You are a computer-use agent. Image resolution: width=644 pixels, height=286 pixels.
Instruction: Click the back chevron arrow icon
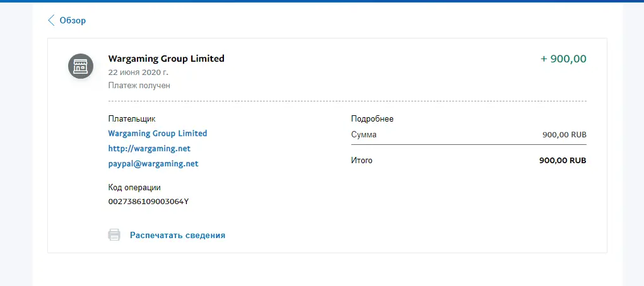pos(51,20)
